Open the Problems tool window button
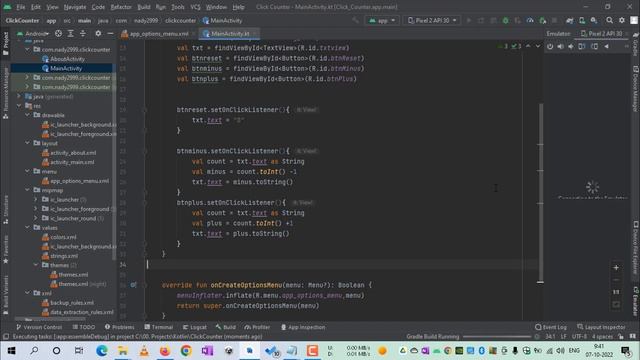 click(x=120, y=327)
